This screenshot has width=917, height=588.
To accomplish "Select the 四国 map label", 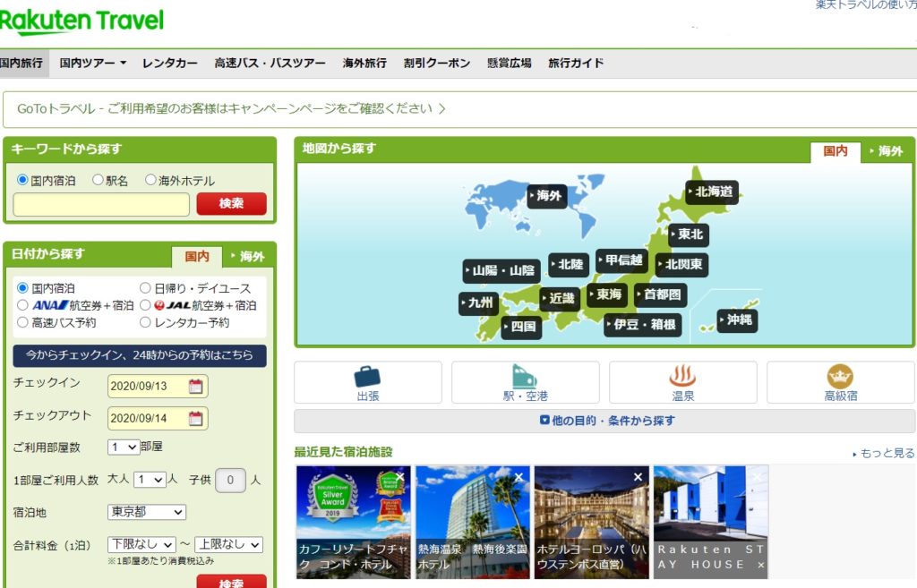I will click(522, 326).
